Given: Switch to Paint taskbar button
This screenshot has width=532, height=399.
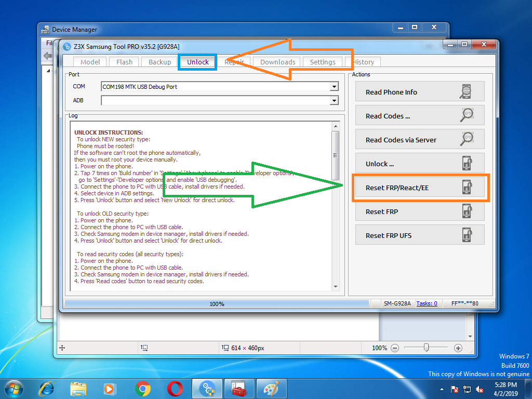Looking at the screenshot, I should pyautogui.click(x=271, y=389).
